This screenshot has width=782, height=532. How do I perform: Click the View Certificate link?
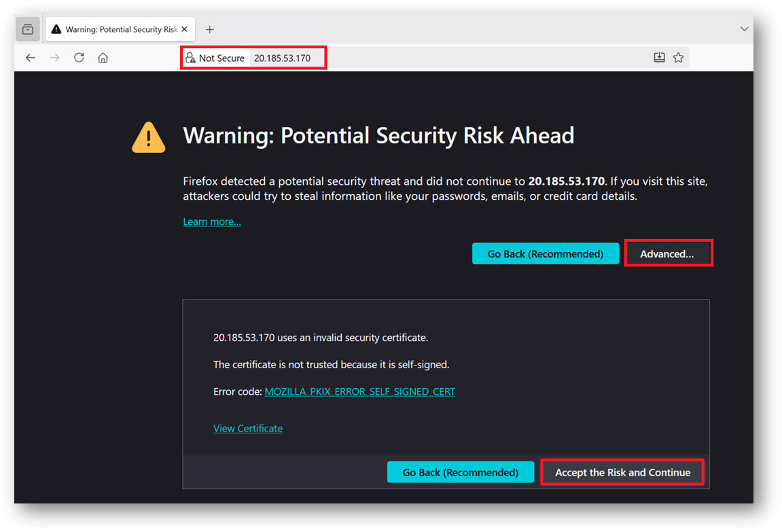[x=247, y=428]
